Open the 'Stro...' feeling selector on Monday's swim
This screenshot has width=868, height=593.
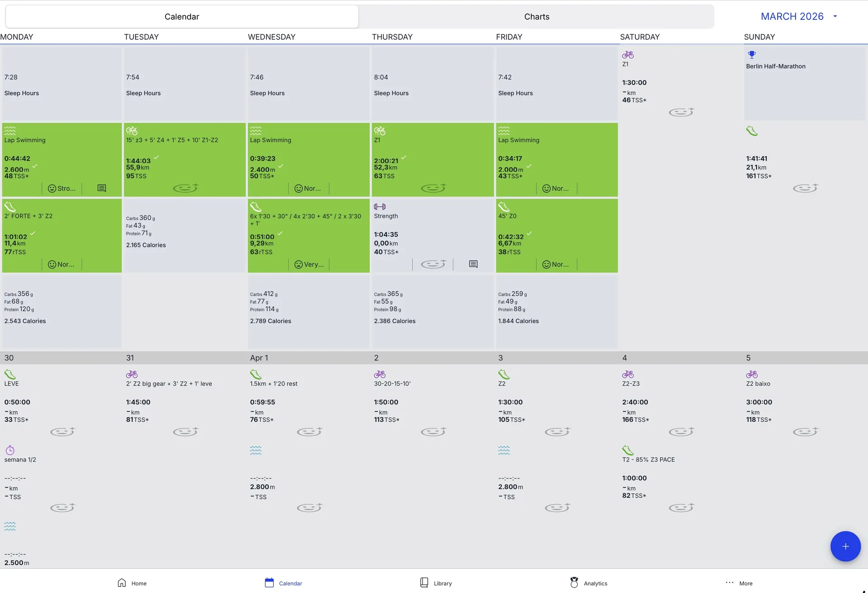pyautogui.click(x=61, y=188)
